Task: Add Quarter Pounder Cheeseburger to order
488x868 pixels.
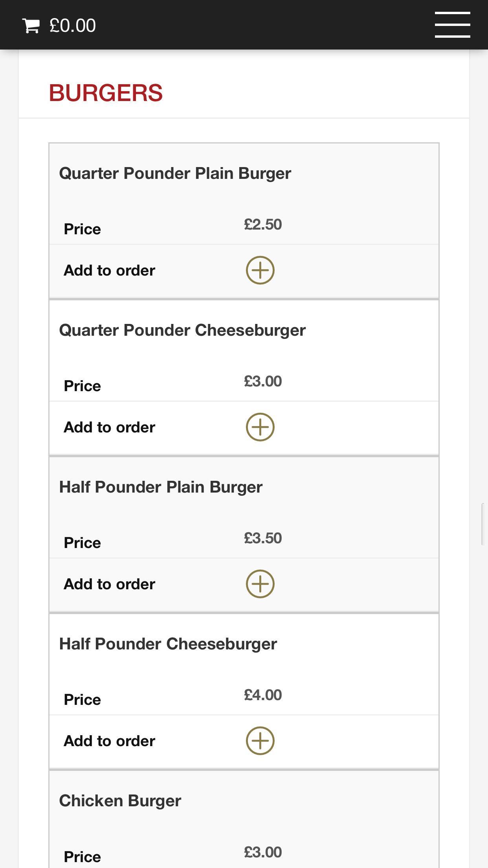Action: pos(260,427)
